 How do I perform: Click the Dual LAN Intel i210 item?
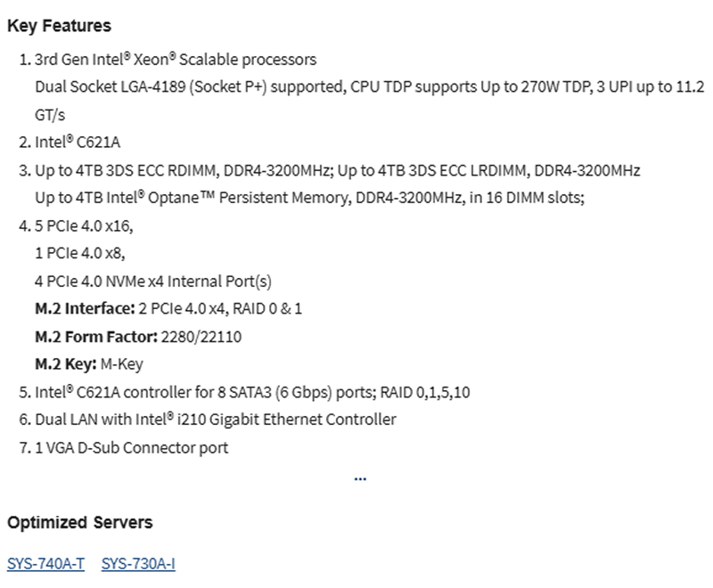216,420
